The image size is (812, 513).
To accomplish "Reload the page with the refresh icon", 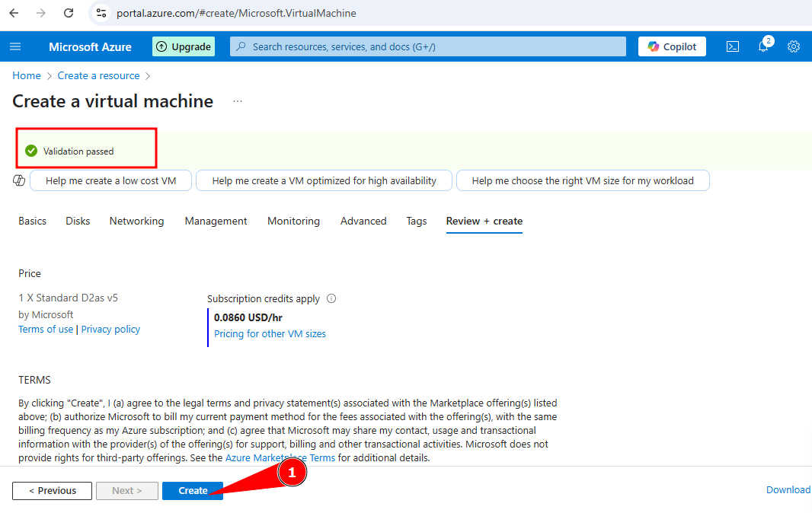I will tap(69, 13).
